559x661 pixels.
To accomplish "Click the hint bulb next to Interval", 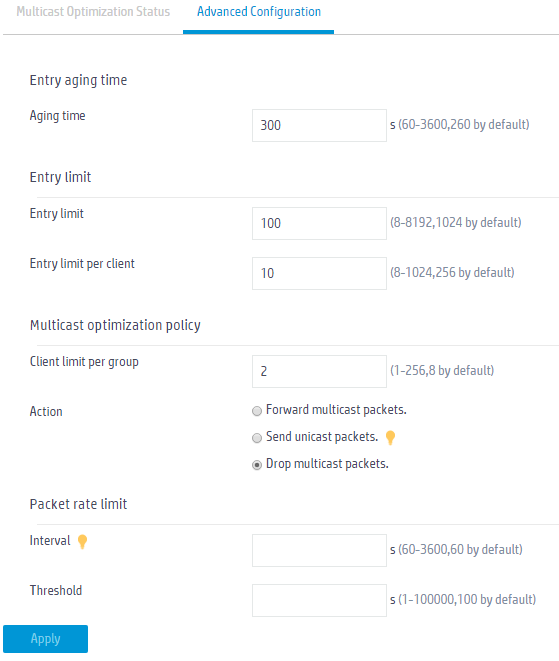I will (x=83, y=541).
